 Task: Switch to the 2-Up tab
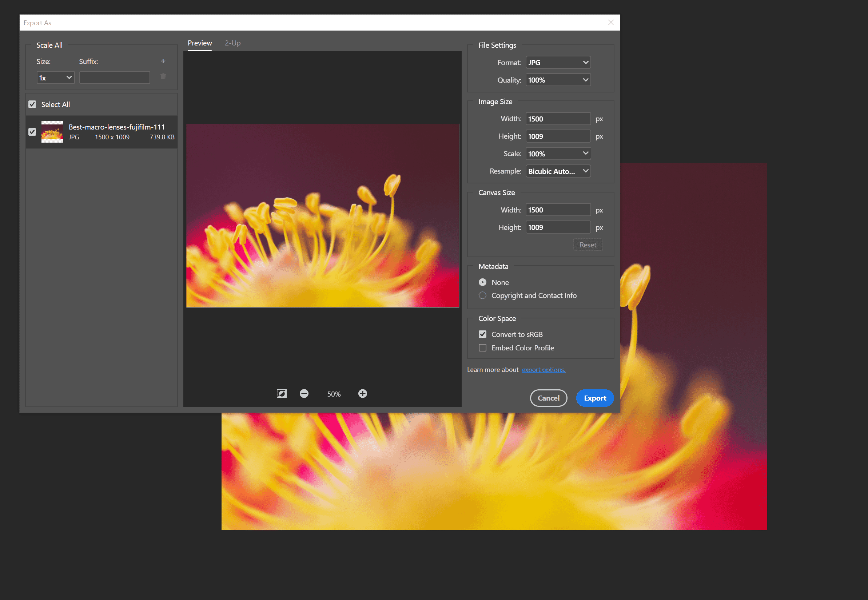click(232, 43)
